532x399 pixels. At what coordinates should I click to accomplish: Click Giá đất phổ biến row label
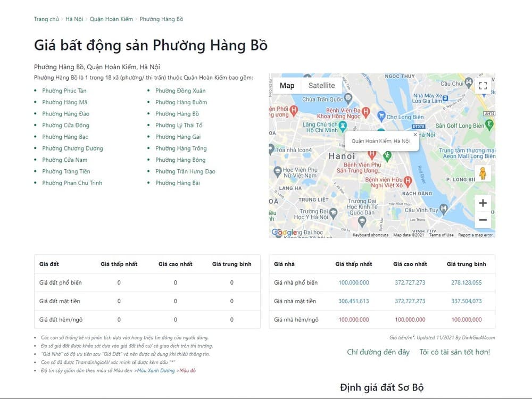61,282
